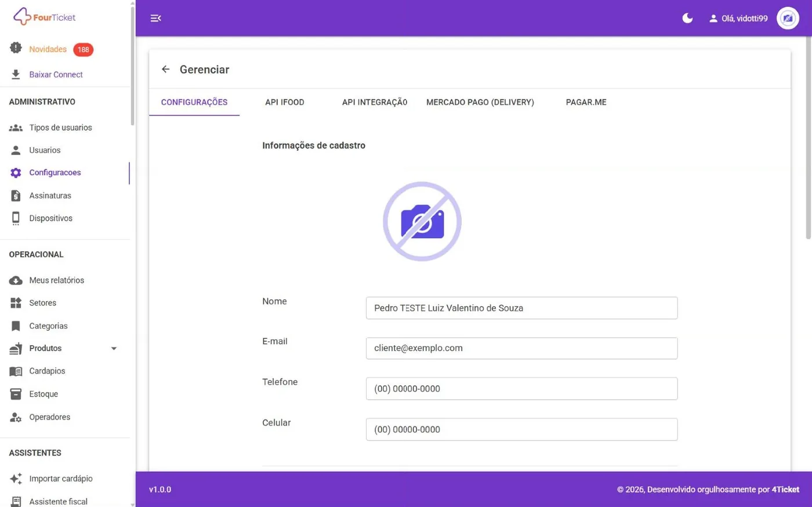The height and width of the screenshot is (507, 812).
Task: Focus the E-mail input field
Action: 521,348
